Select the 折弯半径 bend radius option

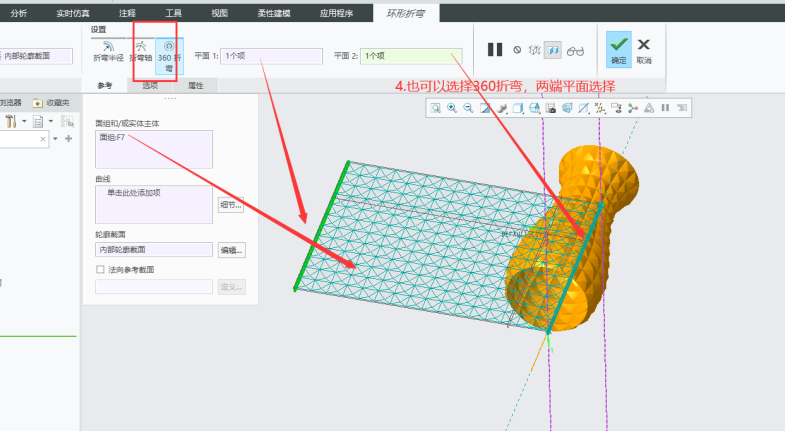108,51
